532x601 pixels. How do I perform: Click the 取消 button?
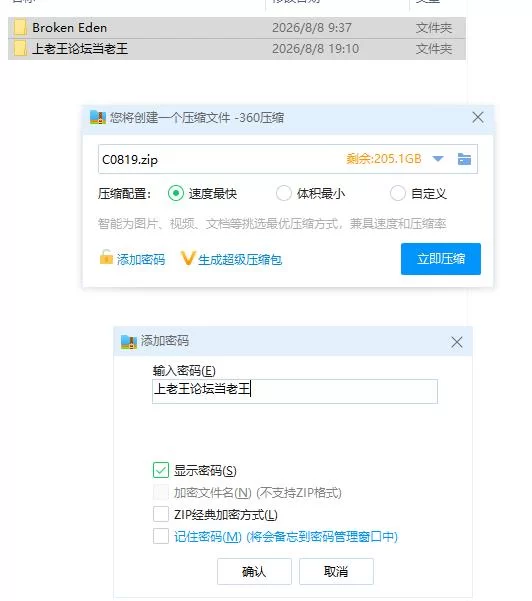click(336, 571)
